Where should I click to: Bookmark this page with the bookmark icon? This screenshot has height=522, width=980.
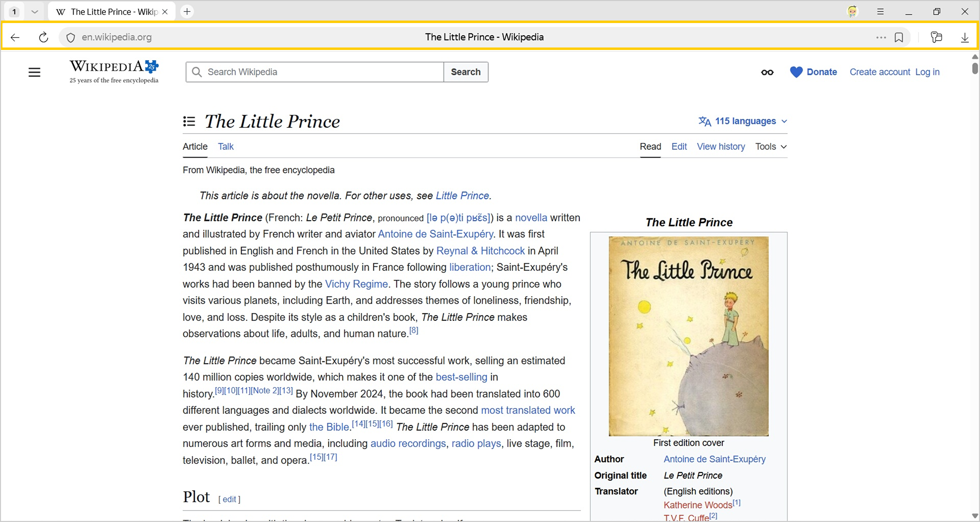tap(899, 37)
